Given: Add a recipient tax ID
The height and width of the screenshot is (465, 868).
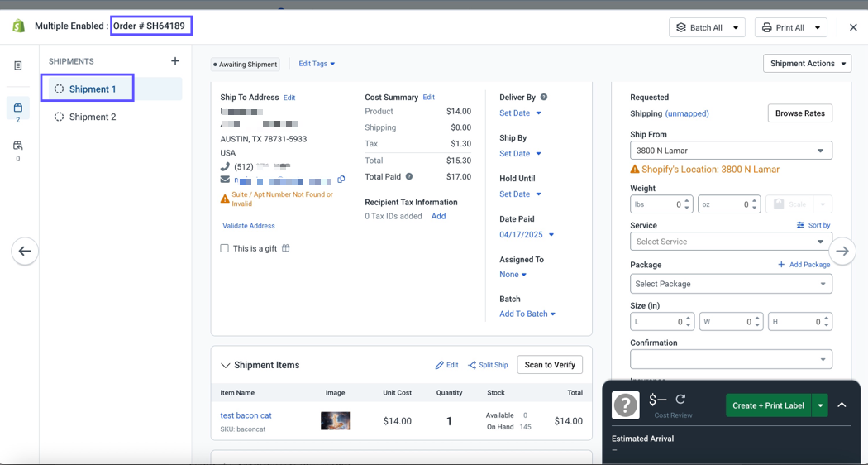Looking at the screenshot, I should 438,216.
